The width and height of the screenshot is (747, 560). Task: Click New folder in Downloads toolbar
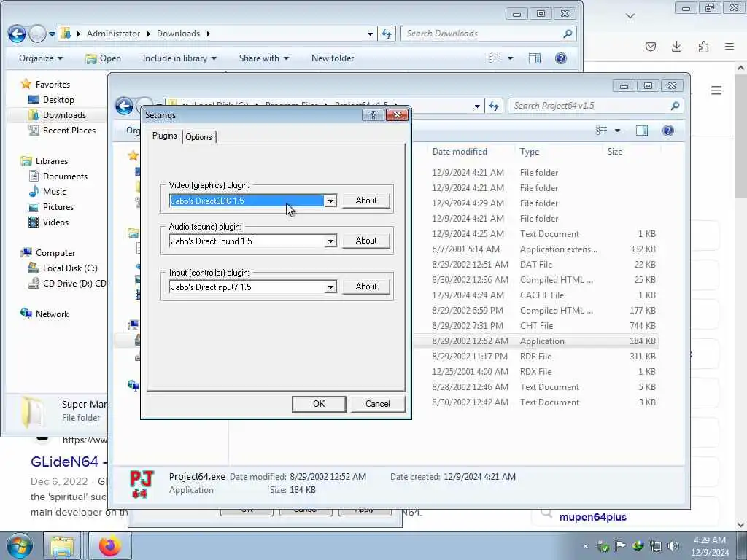tap(333, 58)
